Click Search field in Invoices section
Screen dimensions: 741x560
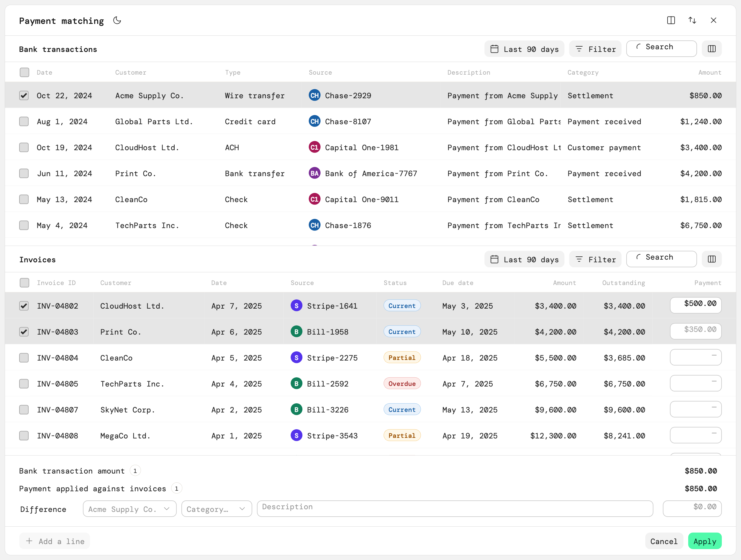click(x=662, y=259)
